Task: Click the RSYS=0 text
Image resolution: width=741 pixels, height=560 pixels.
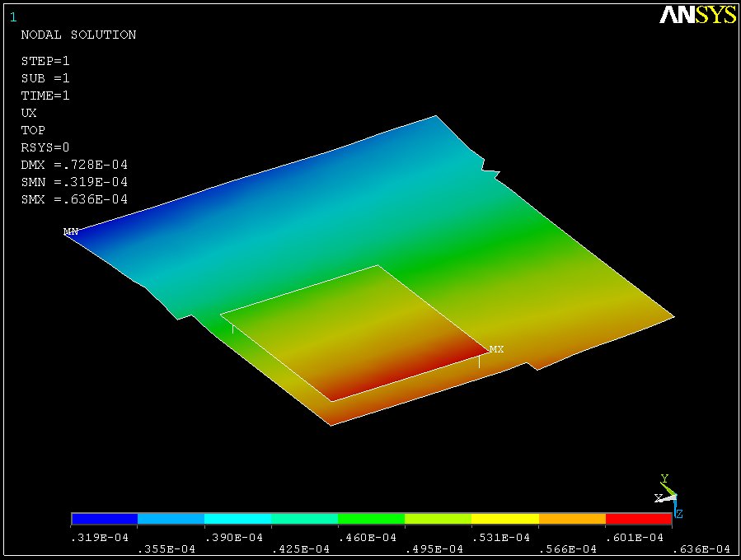Action: tap(45, 147)
